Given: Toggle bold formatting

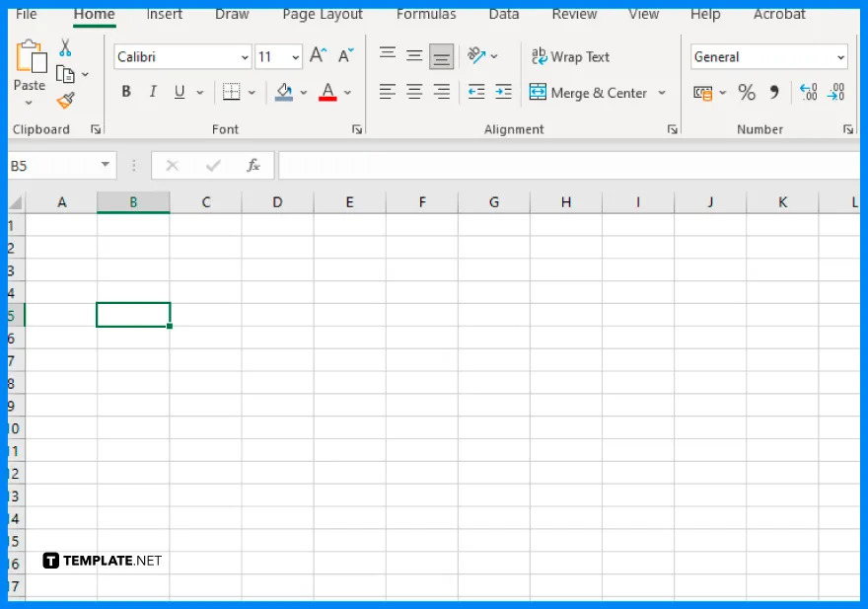Looking at the screenshot, I should (x=126, y=91).
